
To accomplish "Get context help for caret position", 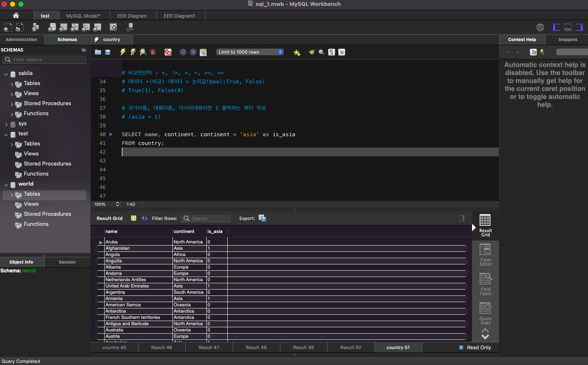I will click(533, 52).
